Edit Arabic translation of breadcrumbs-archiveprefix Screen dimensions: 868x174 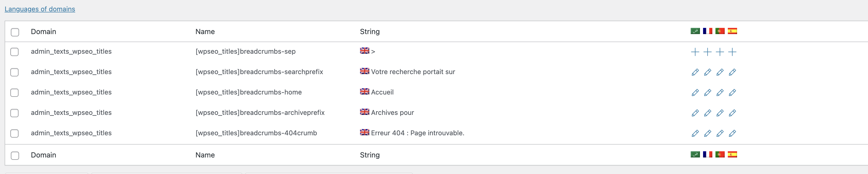695,113
